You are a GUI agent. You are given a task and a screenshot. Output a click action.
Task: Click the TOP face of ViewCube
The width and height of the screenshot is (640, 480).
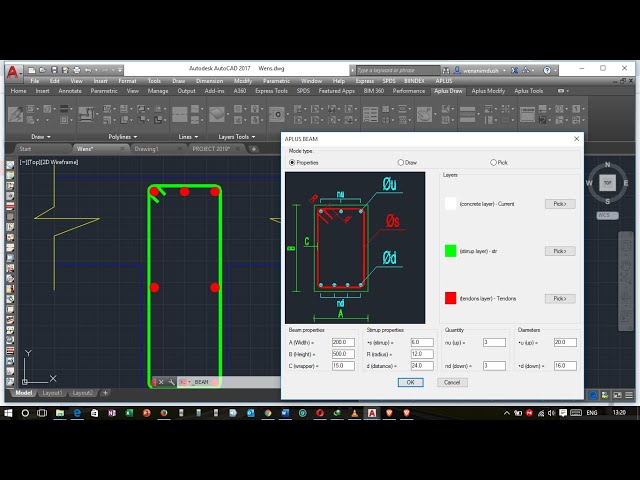[x=607, y=183]
